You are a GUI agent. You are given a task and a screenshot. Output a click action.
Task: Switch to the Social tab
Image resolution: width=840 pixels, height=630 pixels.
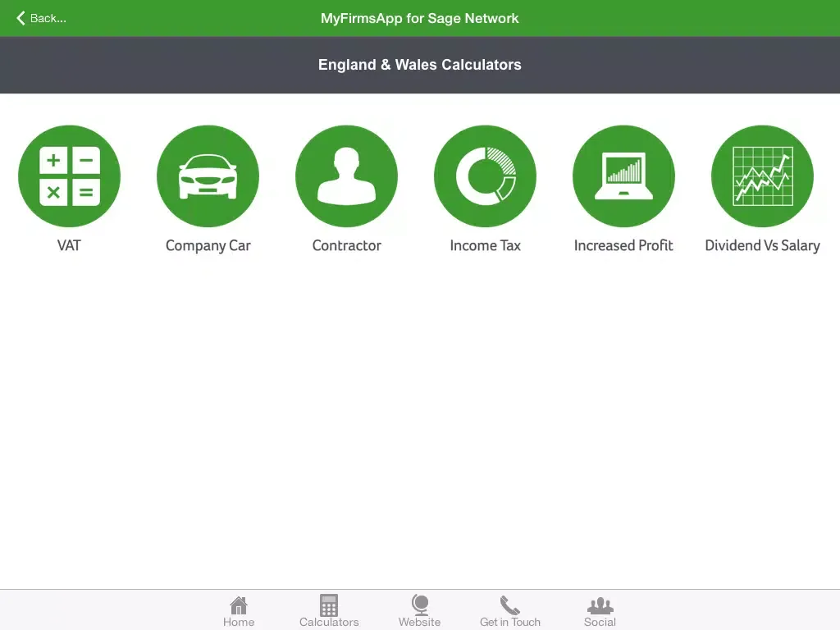600,611
